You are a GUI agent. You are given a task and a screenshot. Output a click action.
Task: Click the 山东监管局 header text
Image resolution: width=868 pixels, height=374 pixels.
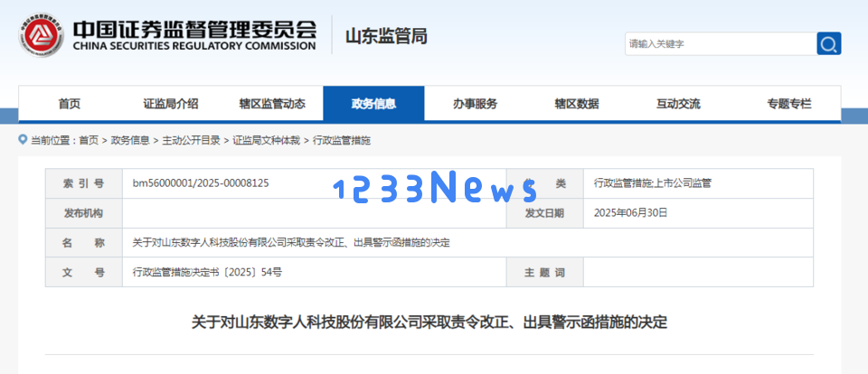pos(386,36)
